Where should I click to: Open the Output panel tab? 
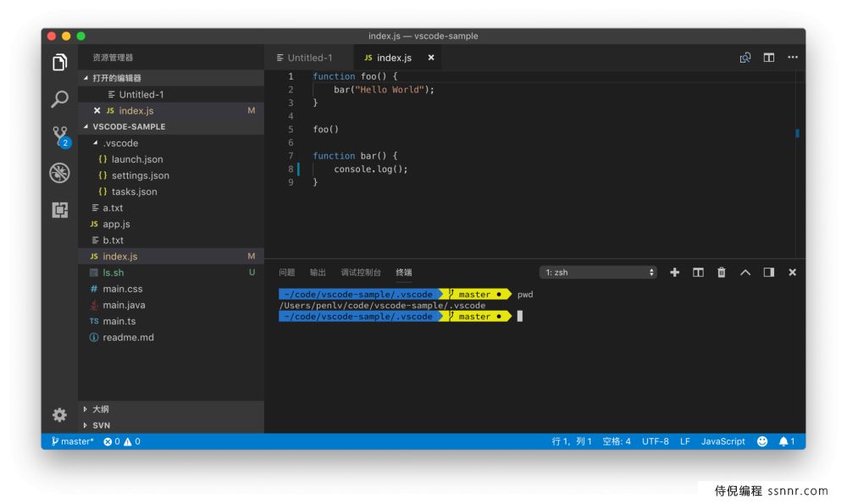(318, 272)
